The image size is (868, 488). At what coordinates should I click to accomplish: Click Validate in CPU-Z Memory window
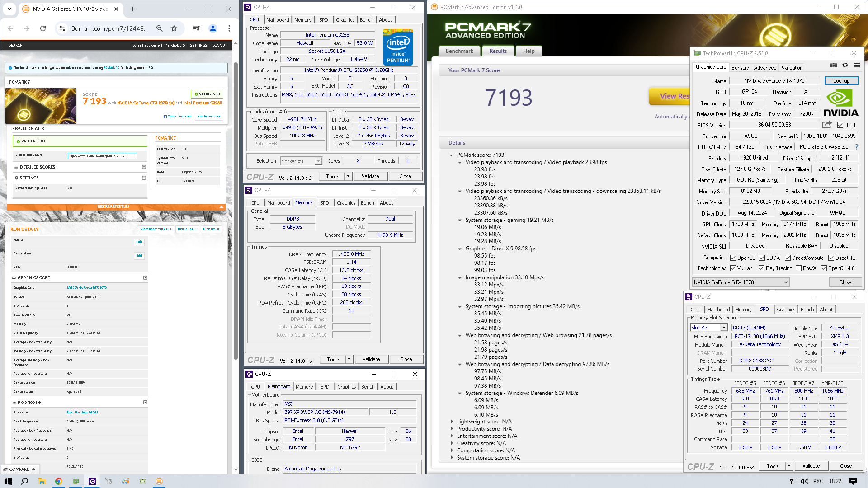(x=371, y=359)
